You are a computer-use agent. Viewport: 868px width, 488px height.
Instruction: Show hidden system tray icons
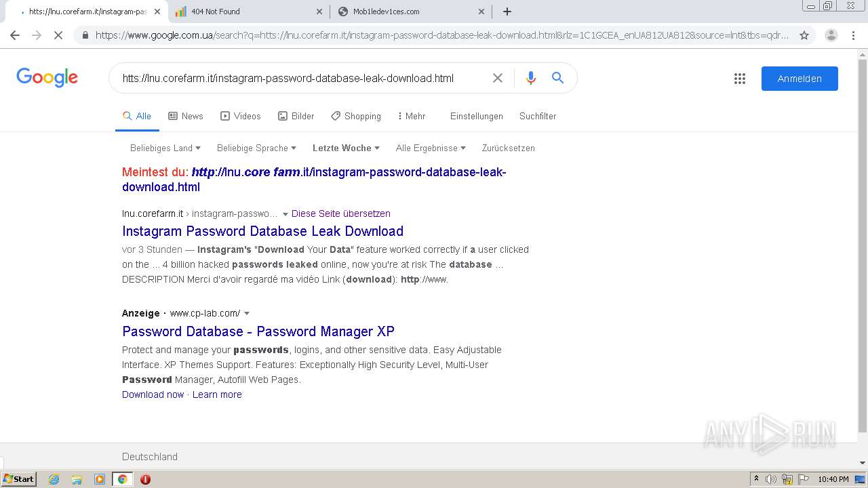tap(756, 479)
